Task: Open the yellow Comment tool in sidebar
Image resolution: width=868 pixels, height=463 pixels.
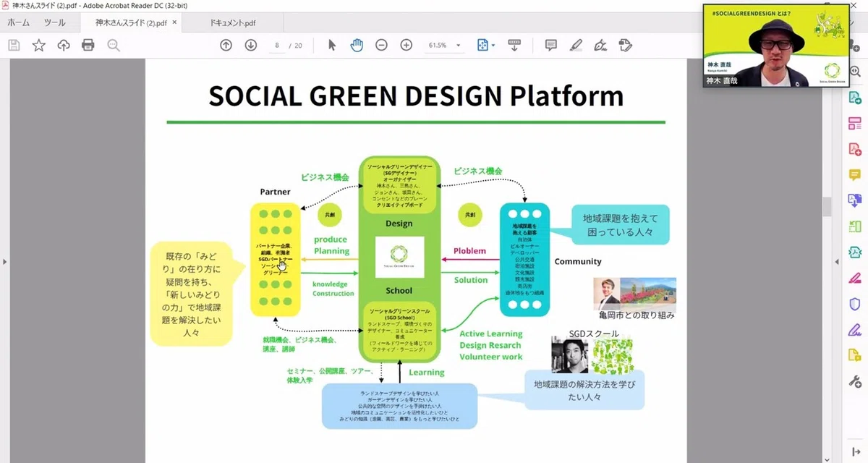Action: click(x=855, y=175)
